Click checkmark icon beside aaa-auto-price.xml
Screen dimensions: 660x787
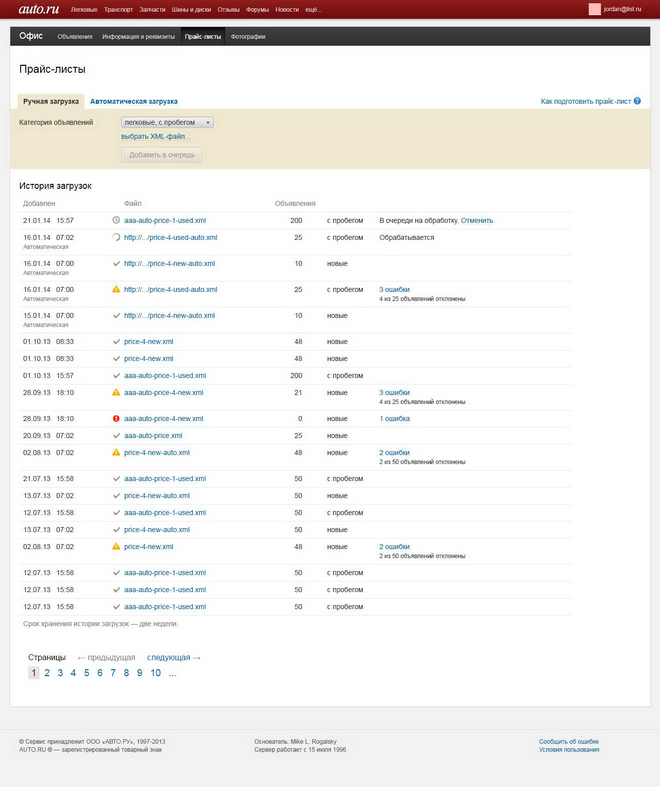coord(116,436)
